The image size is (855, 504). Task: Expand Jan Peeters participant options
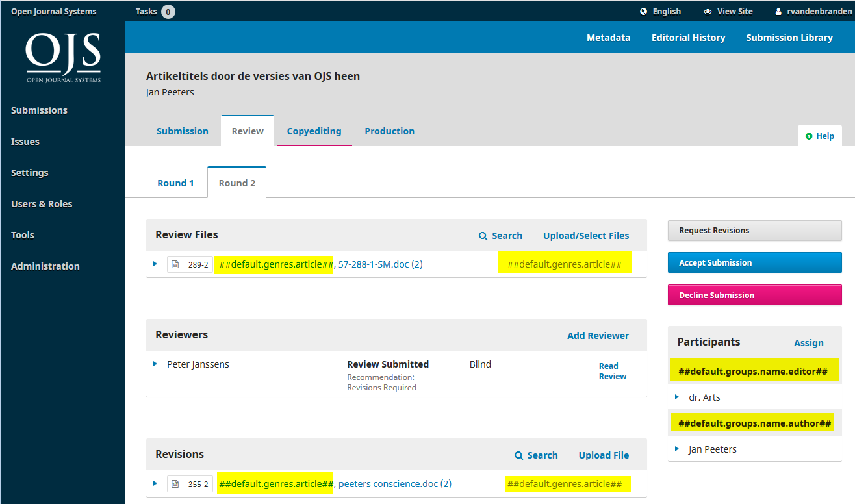[x=677, y=449]
